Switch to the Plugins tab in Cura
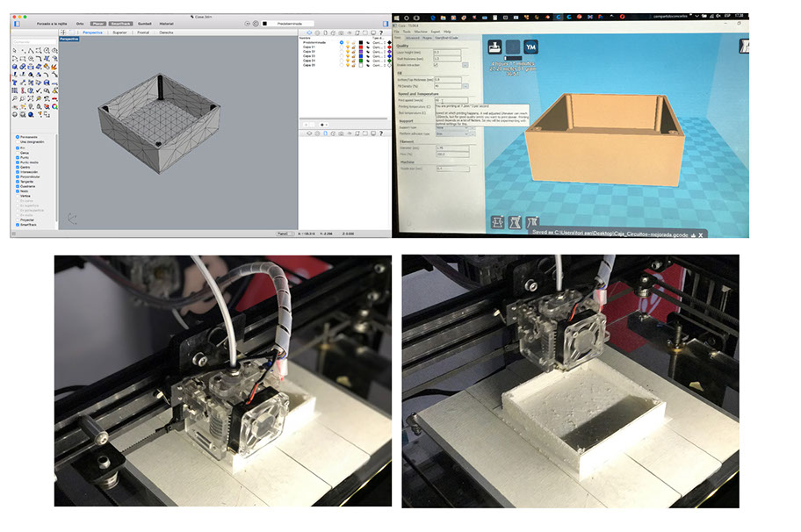Image resolution: width=801 pixels, height=532 pixels. 427,38
